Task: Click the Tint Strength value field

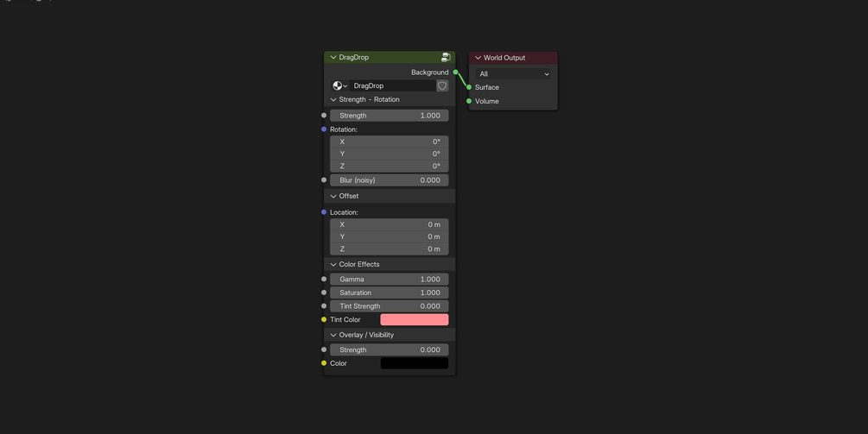Action: [x=390, y=305]
